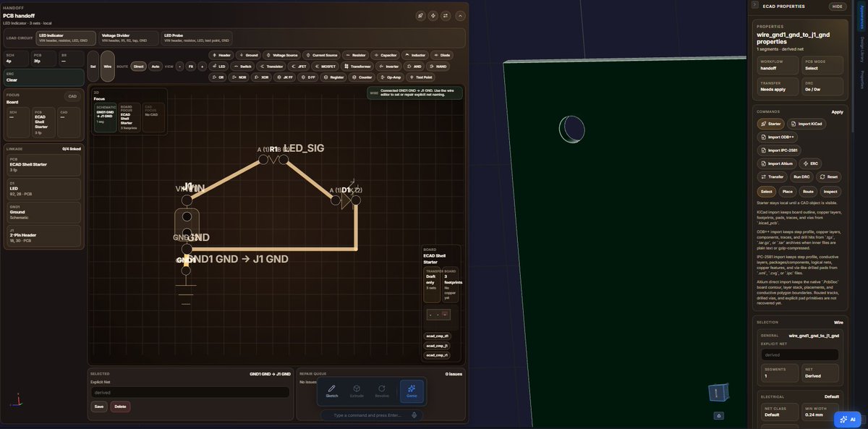
Task: Delete the selected wire
Action: (120, 407)
